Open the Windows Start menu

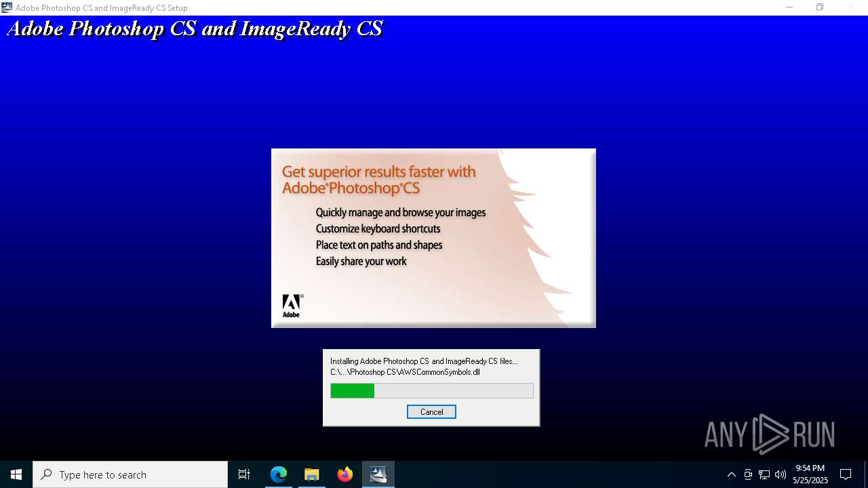coord(16,474)
